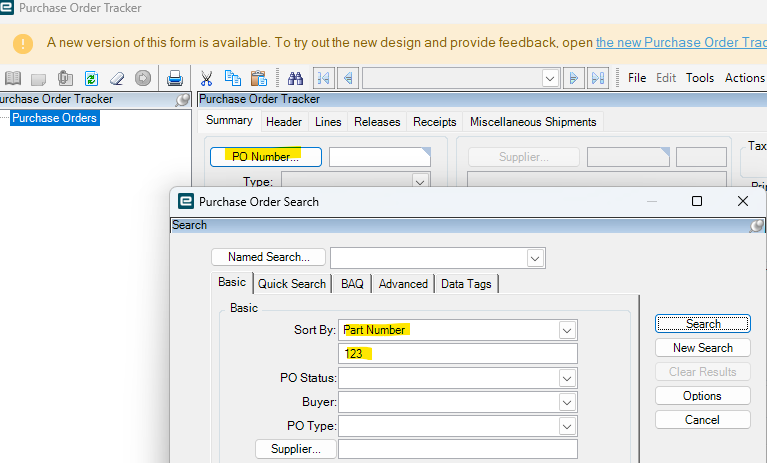Click the New Search button
Image resolution: width=767 pixels, height=463 pixels.
(702, 348)
